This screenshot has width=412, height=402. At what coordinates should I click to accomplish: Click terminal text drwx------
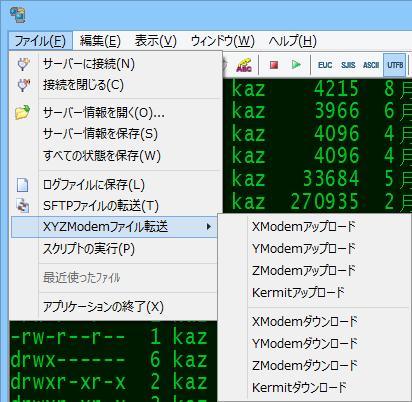[68, 360]
